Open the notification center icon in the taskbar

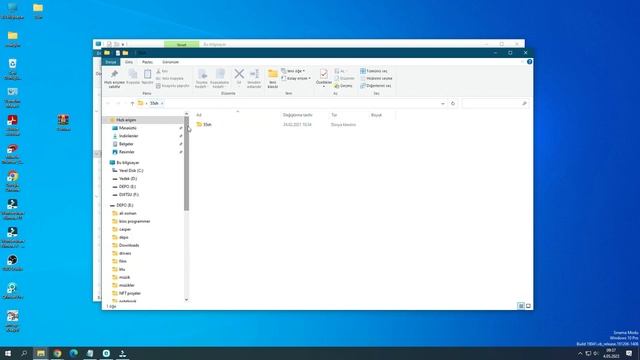coord(629,353)
